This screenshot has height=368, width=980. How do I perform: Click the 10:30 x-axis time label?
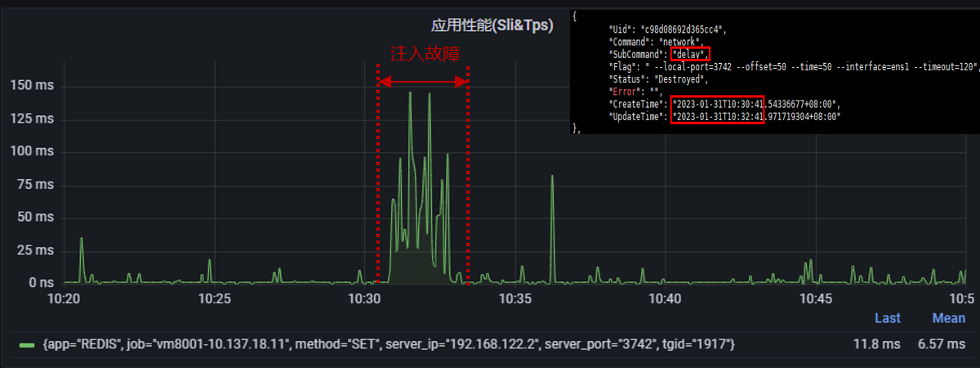(x=366, y=299)
